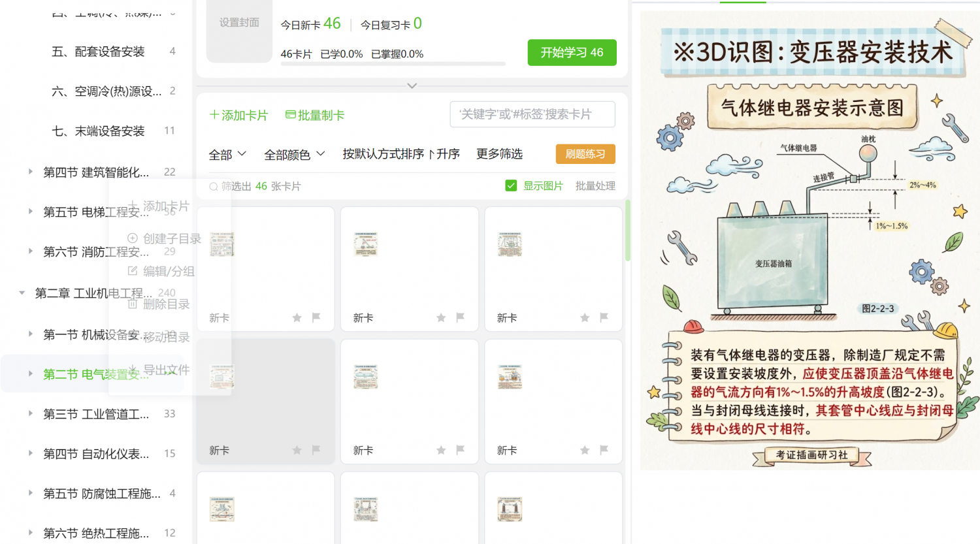Choose 创建子目录 in the context menu
This screenshot has height=544, width=980.
click(164, 238)
